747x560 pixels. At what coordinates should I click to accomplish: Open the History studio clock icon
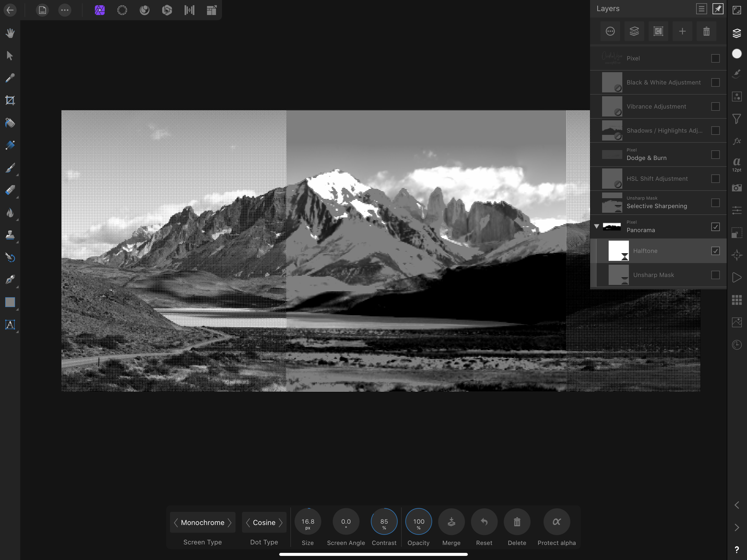point(737,345)
